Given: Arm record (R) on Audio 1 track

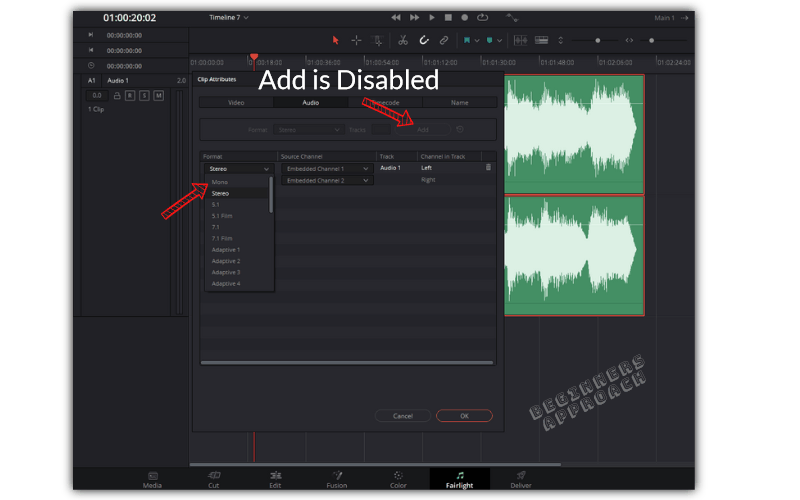Looking at the screenshot, I should (x=130, y=95).
